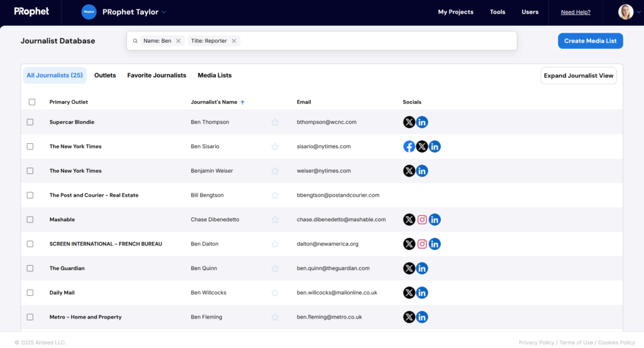
Task: Open Ben Sisario's Facebook icon
Action: [x=409, y=146]
